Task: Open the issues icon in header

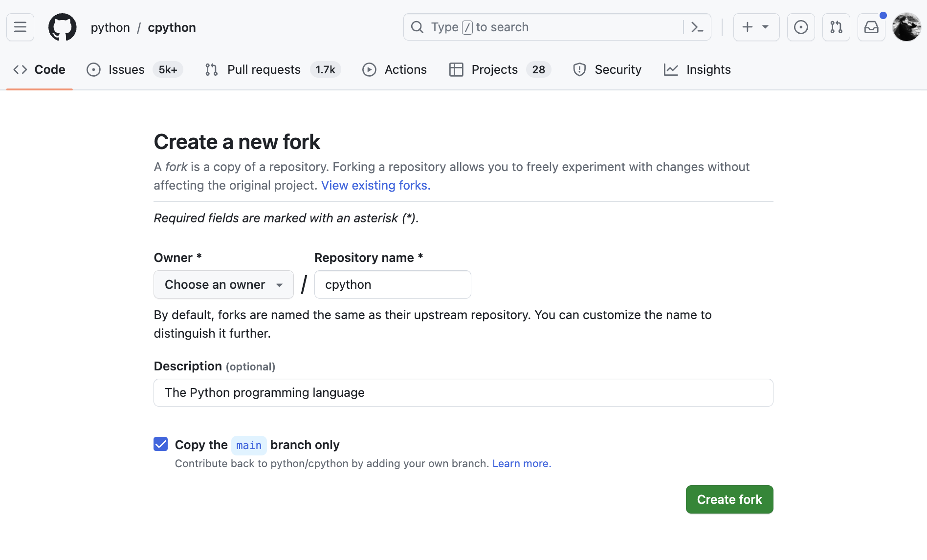Action: pos(800,27)
